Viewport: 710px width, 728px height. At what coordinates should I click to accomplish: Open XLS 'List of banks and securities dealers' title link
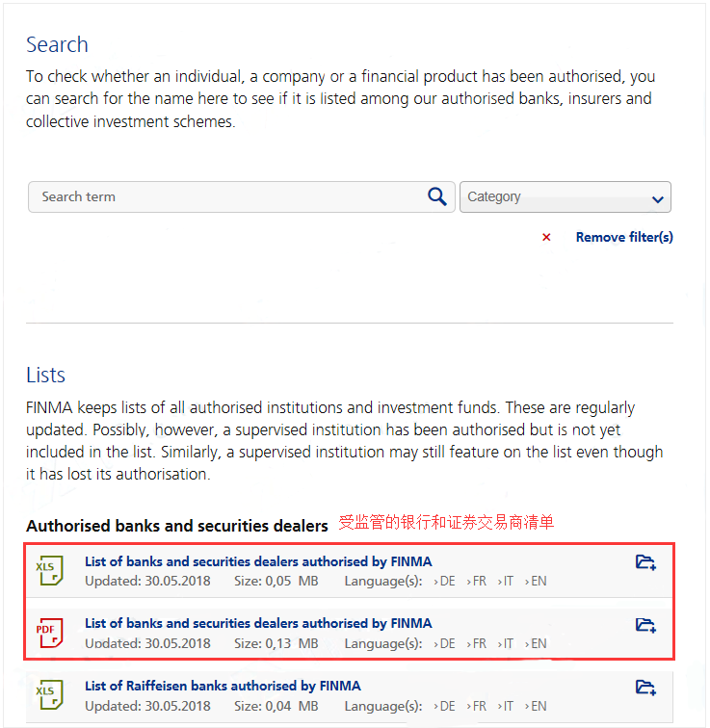point(258,561)
